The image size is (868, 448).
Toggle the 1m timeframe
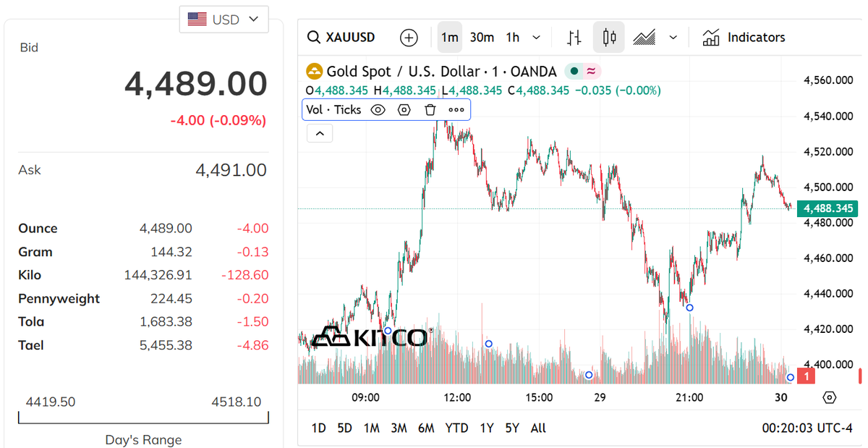click(450, 38)
